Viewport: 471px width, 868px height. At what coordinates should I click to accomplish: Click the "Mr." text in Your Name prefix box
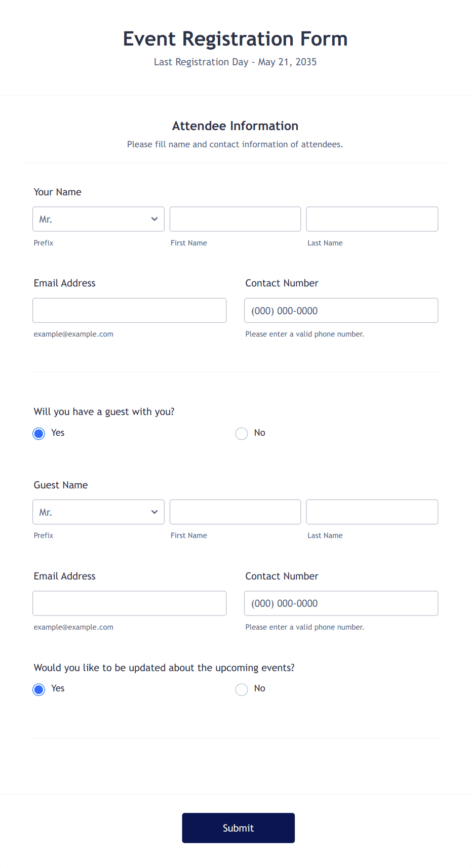tap(46, 219)
